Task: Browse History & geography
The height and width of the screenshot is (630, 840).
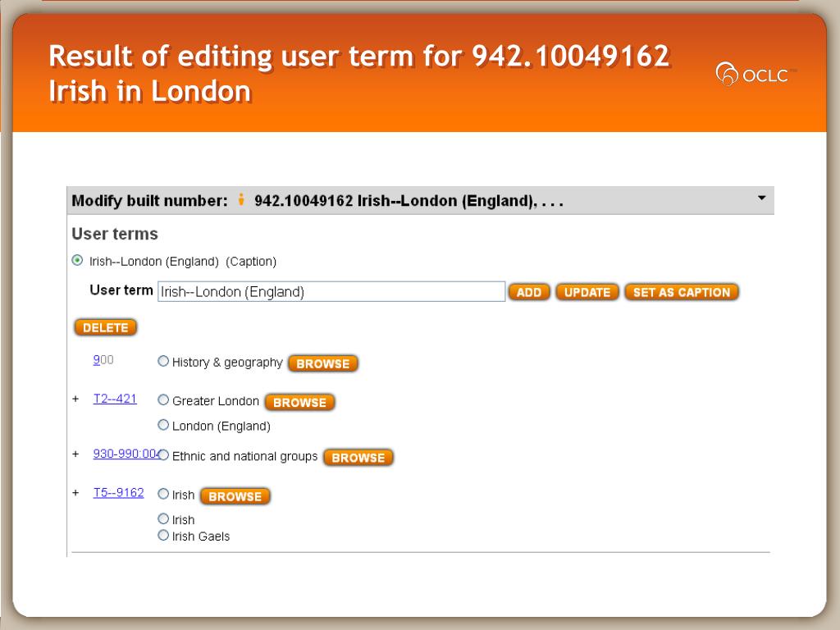Action: [323, 363]
